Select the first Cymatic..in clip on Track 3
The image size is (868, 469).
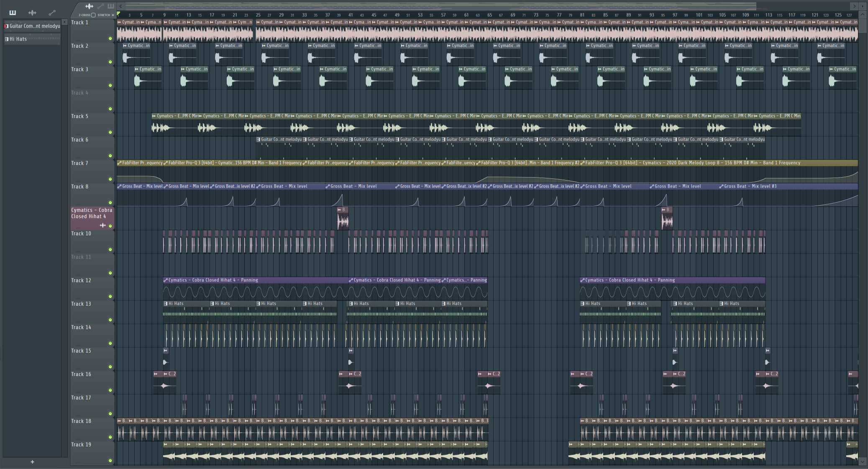[x=148, y=78]
